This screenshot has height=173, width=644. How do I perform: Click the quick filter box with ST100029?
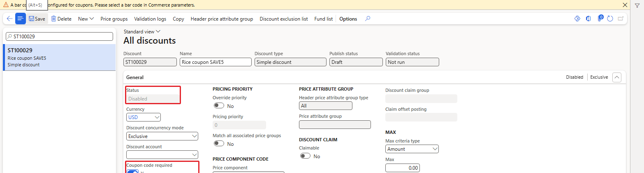[x=59, y=37]
